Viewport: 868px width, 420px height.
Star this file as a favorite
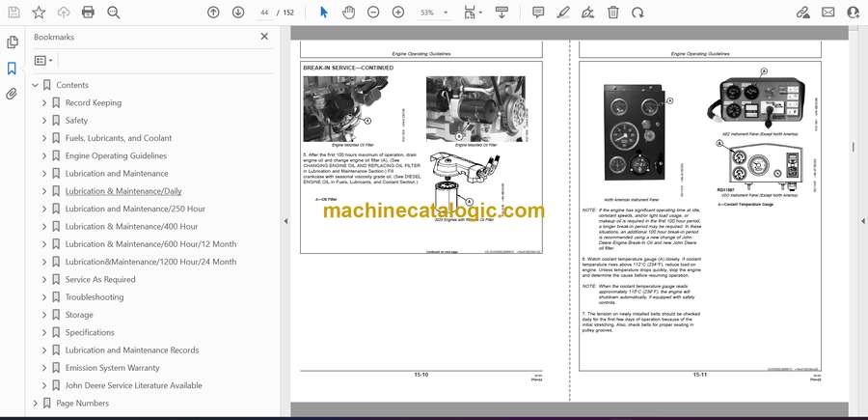tap(39, 13)
